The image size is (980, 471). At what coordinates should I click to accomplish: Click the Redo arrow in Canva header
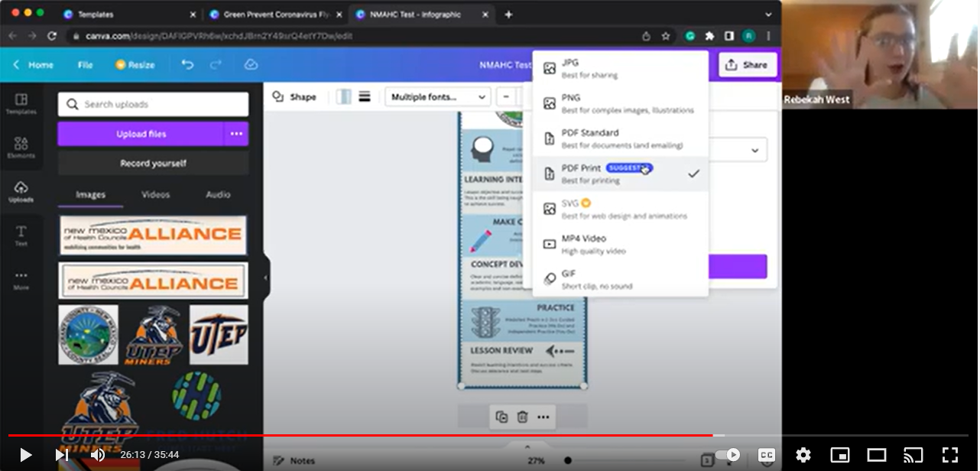tap(216, 65)
